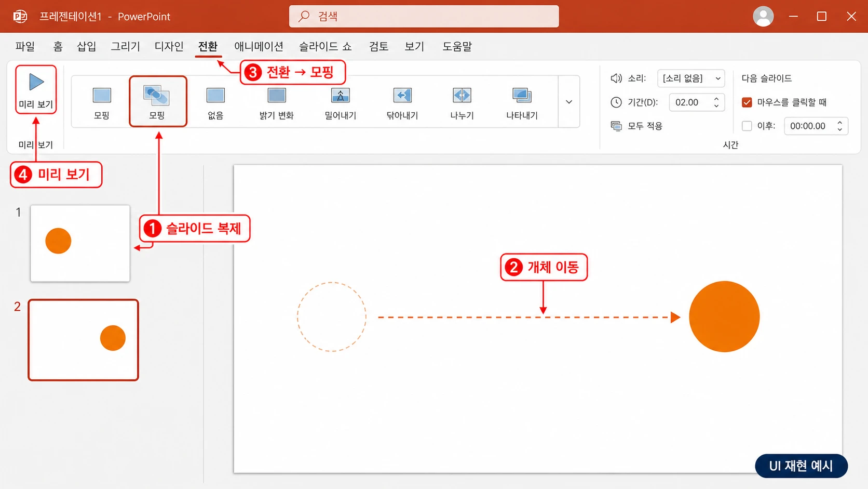Apply the 나누기 transition
Viewport: 868px width, 489px height.
click(462, 103)
